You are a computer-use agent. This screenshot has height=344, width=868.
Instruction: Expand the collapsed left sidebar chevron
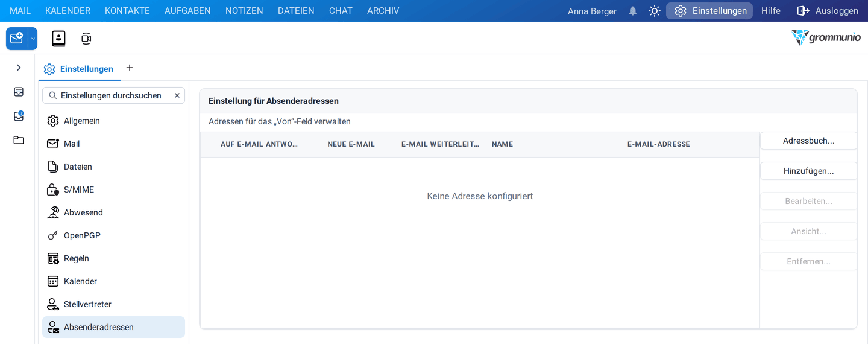(19, 68)
